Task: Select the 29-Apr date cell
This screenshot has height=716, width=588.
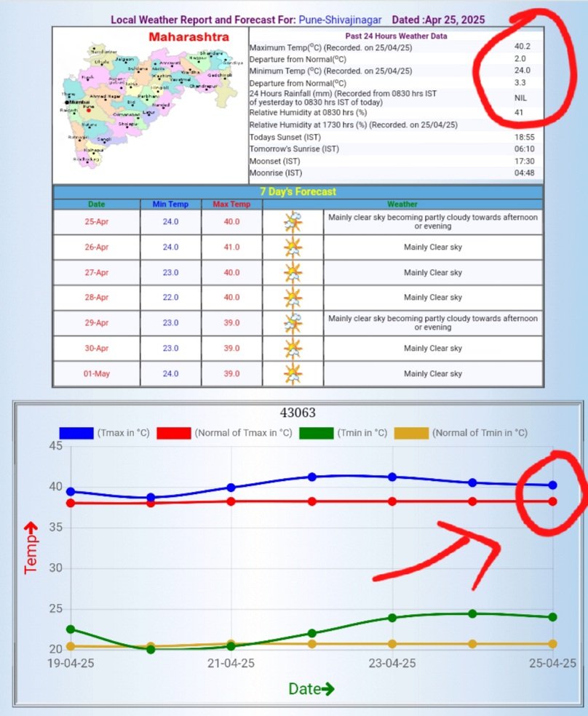Action: pos(96,323)
